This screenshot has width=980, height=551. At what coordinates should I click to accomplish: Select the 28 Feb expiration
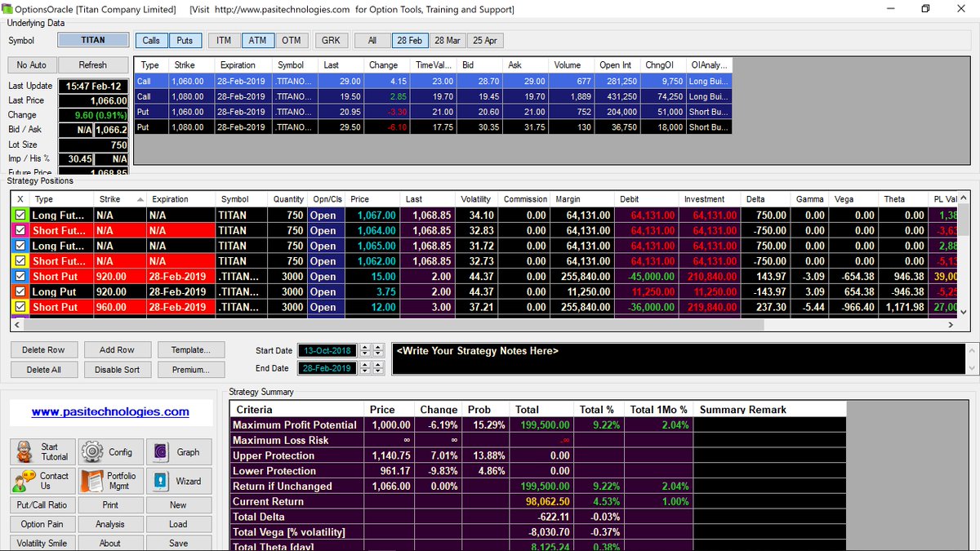click(410, 40)
